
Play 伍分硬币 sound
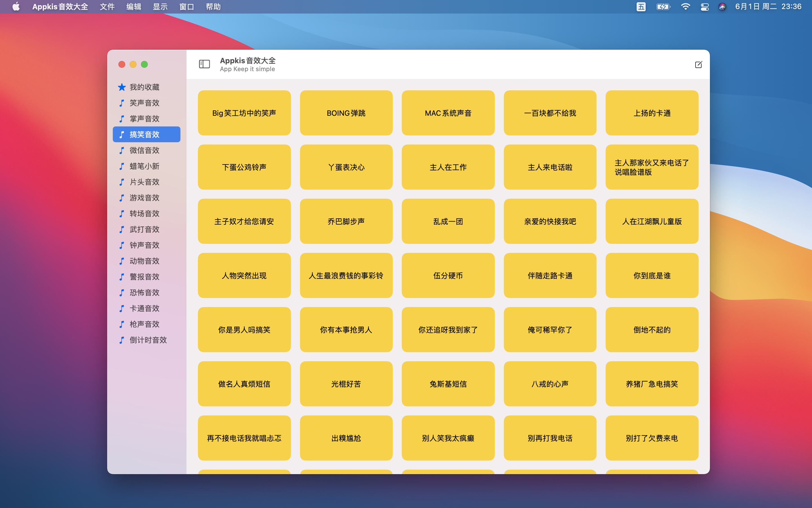click(448, 275)
